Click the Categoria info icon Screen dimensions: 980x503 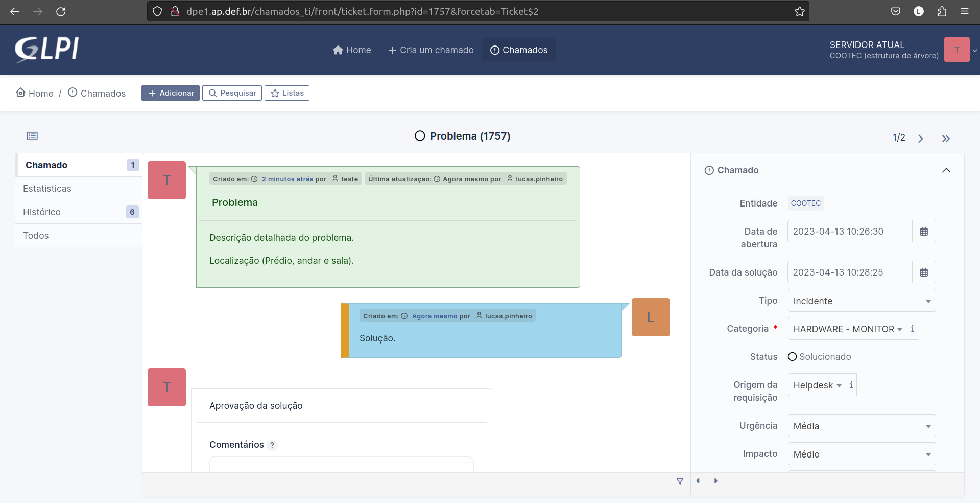(912, 329)
